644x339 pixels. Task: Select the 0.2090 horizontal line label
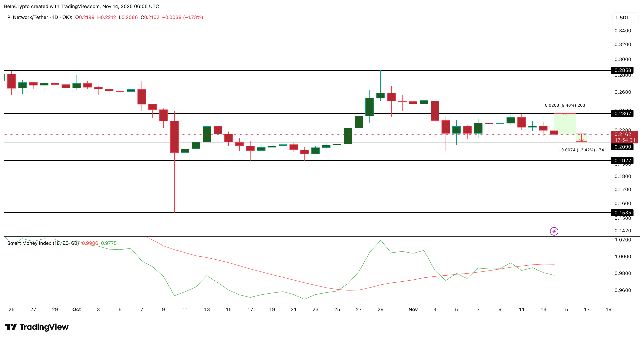click(x=622, y=147)
